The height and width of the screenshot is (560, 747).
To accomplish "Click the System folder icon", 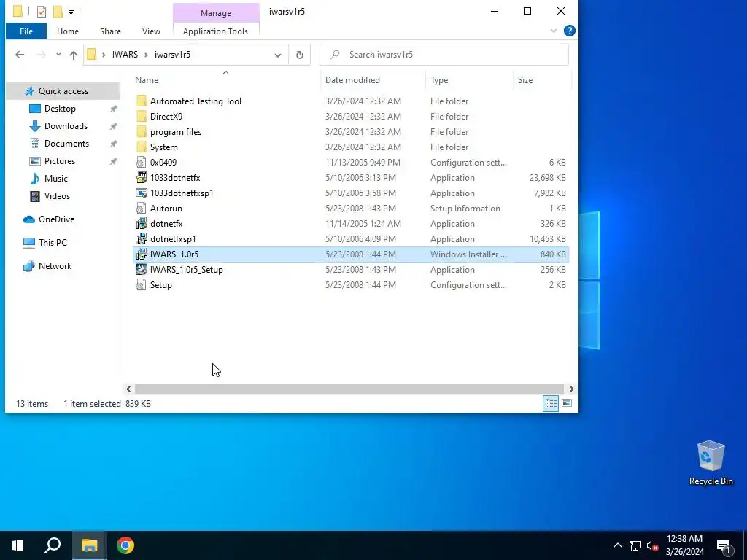I will (x=141, y=147).
